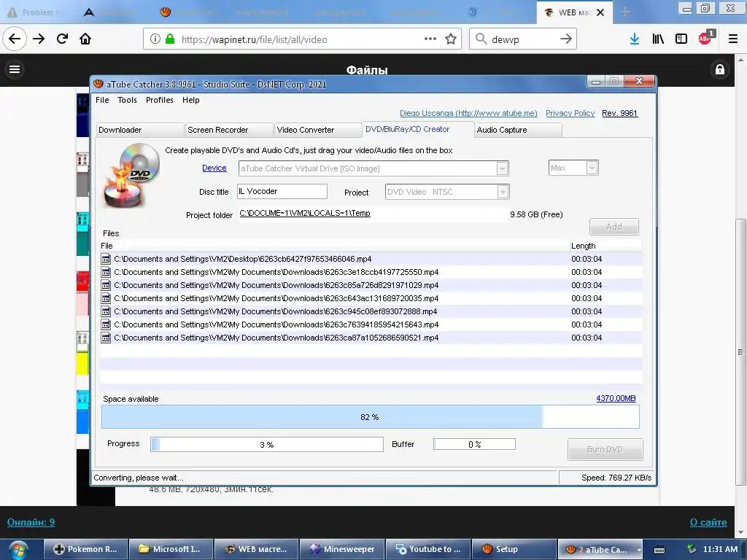Expand the Device drive dropdown
The image size is (747, 560).
click(502, 168)
